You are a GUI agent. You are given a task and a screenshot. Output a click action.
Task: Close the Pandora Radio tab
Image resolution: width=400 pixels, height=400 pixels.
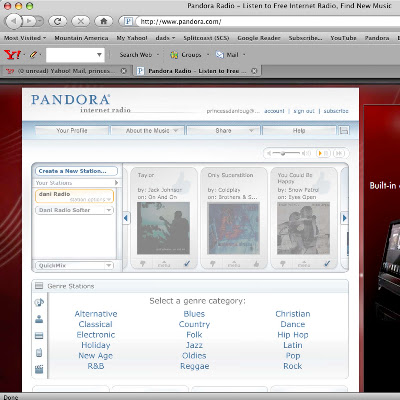[x=254, y=71]
